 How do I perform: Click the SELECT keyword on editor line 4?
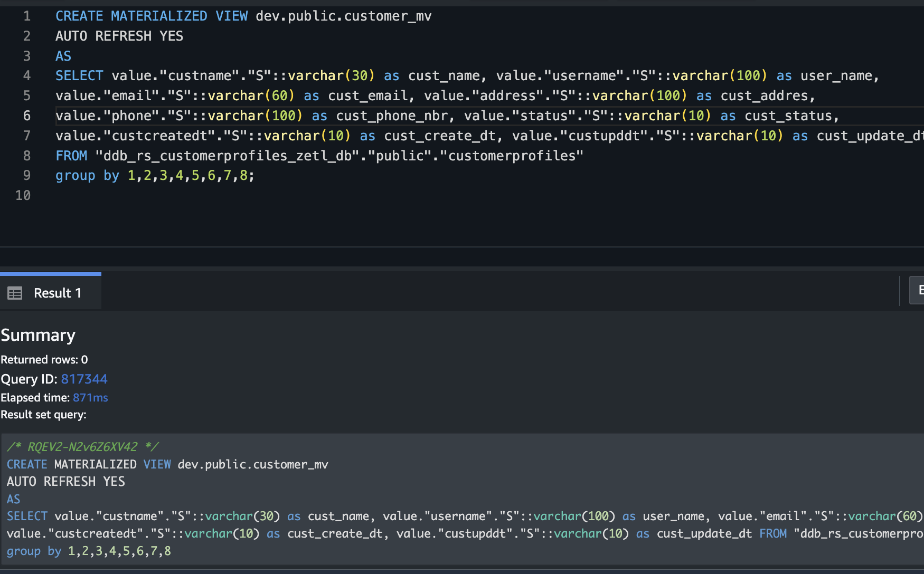(x=79, y=75)
